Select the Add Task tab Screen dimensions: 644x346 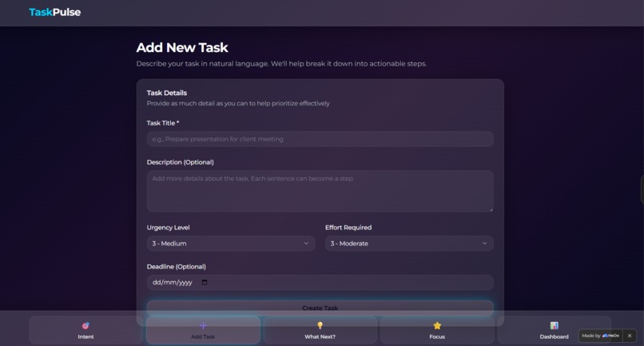tap(203, 330)
